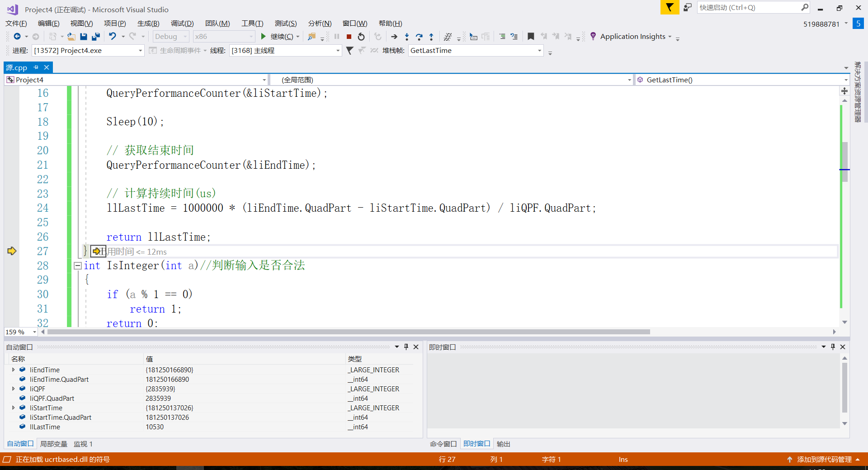Open the (全局范围) dropdown
The width and height of the screenshot is (868, 470).
[629, 80]
